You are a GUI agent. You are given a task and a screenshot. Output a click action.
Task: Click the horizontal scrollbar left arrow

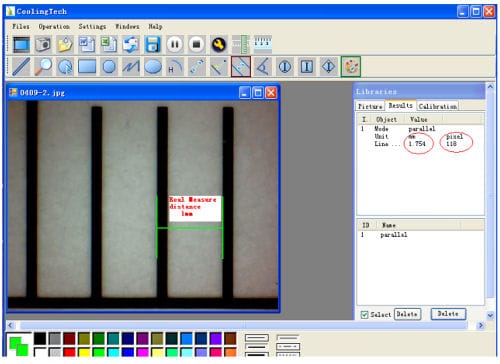coord(11,325)
